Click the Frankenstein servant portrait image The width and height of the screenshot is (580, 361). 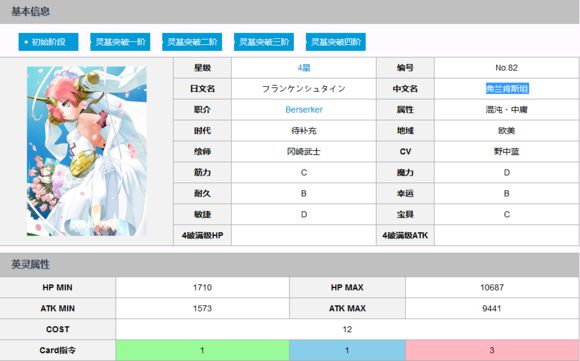coord(87,151)
